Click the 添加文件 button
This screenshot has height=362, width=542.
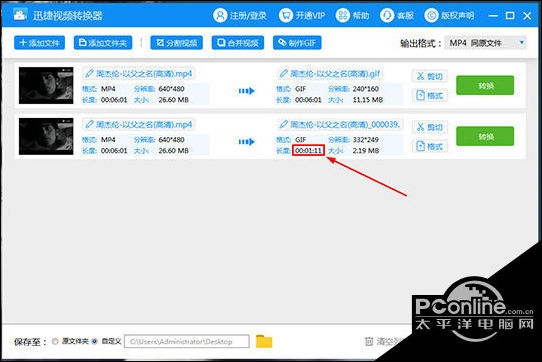(x=39, y=43)
